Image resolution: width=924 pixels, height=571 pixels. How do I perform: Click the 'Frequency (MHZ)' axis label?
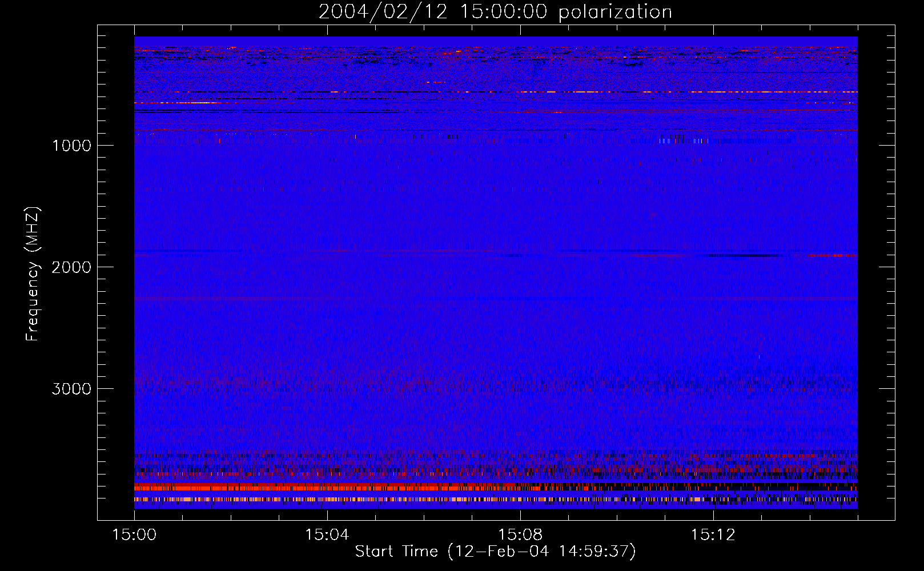tap(33, 274)
